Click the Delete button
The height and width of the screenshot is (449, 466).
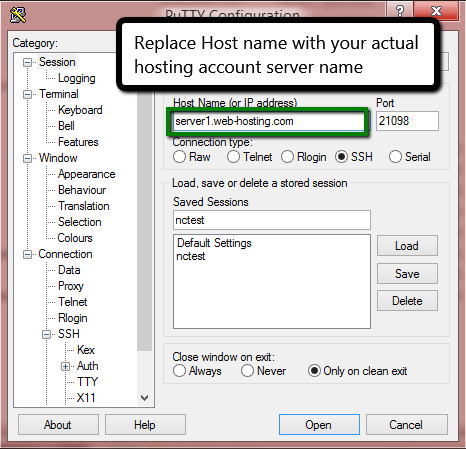(407, 301)
